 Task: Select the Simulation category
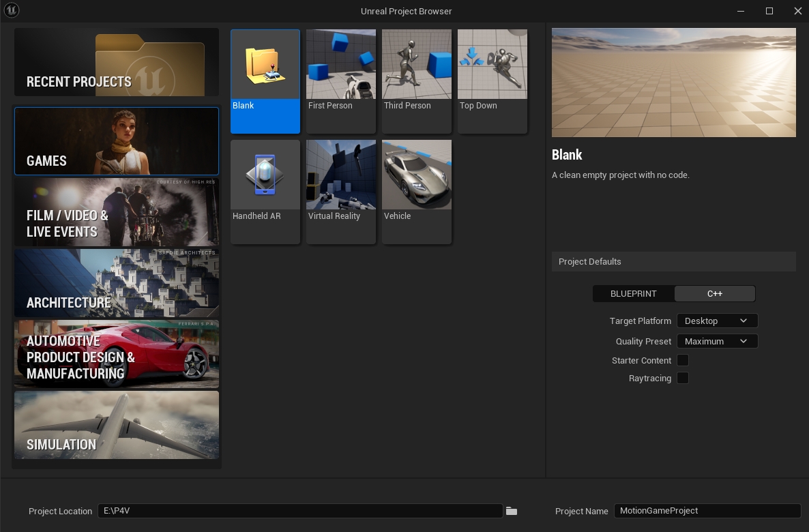click(117, 424)
